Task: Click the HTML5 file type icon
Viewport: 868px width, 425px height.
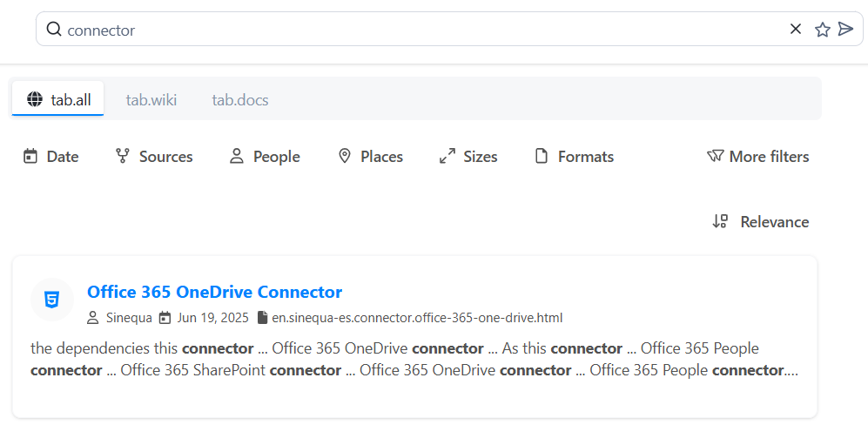Action: click(x=52, y=300)
